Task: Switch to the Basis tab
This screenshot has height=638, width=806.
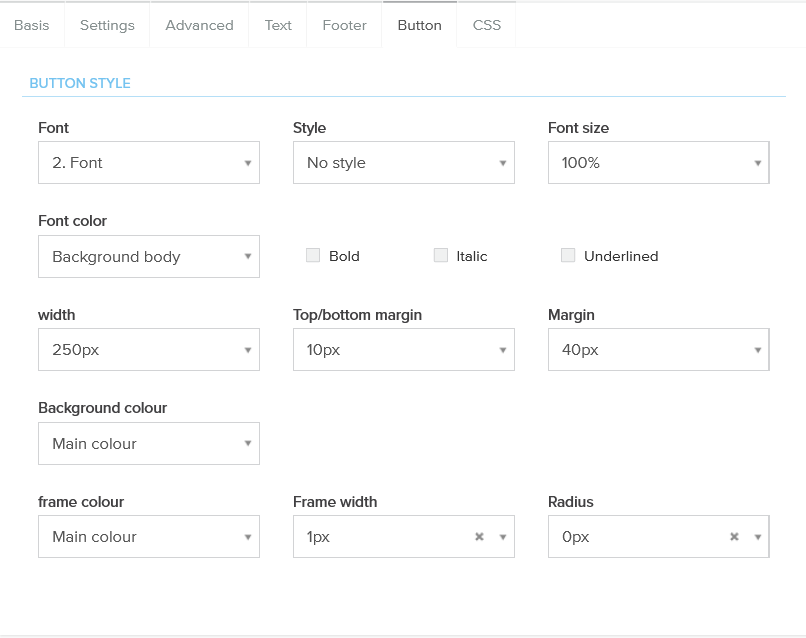Action: tap(32, 25)
